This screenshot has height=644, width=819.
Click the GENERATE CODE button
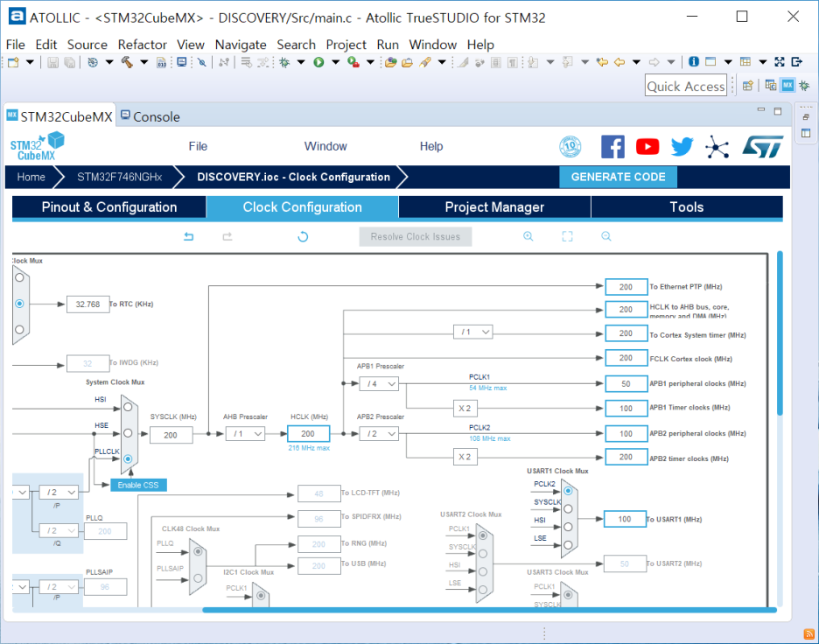point(618,177)
